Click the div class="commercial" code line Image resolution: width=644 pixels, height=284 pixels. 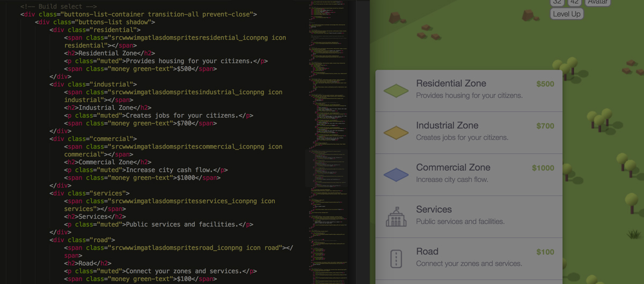coord(93,139)
